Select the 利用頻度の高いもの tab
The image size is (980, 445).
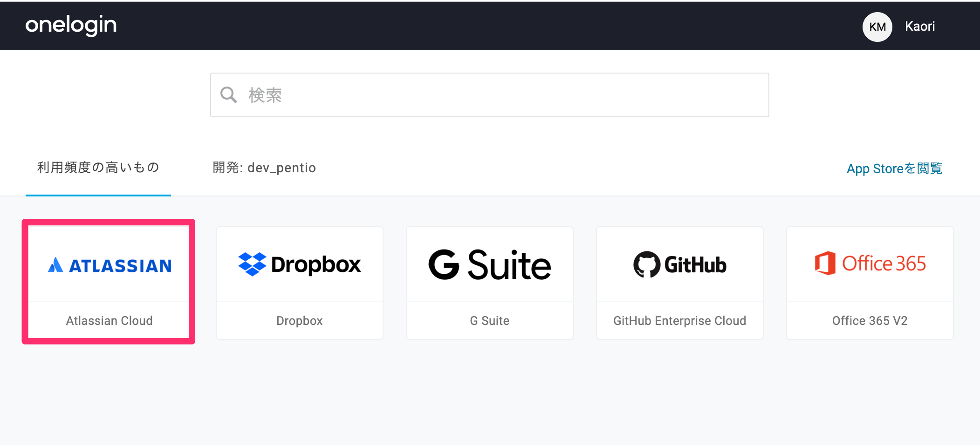[x=98, y=168]
